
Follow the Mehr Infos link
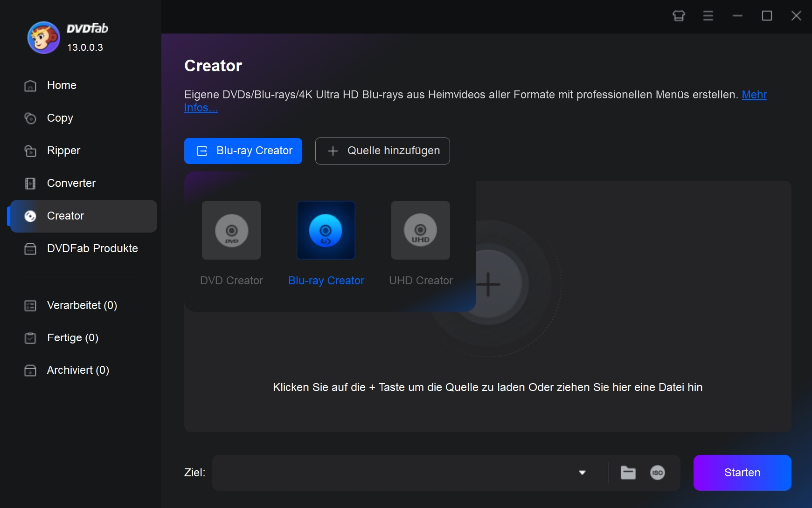(x=754, y=95)
